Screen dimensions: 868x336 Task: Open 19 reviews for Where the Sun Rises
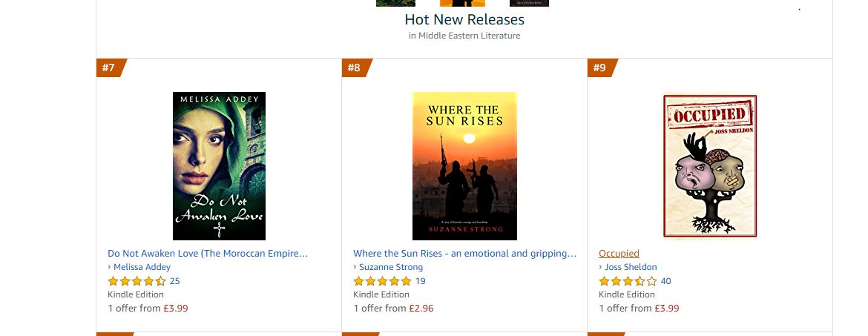click(421, 281)
